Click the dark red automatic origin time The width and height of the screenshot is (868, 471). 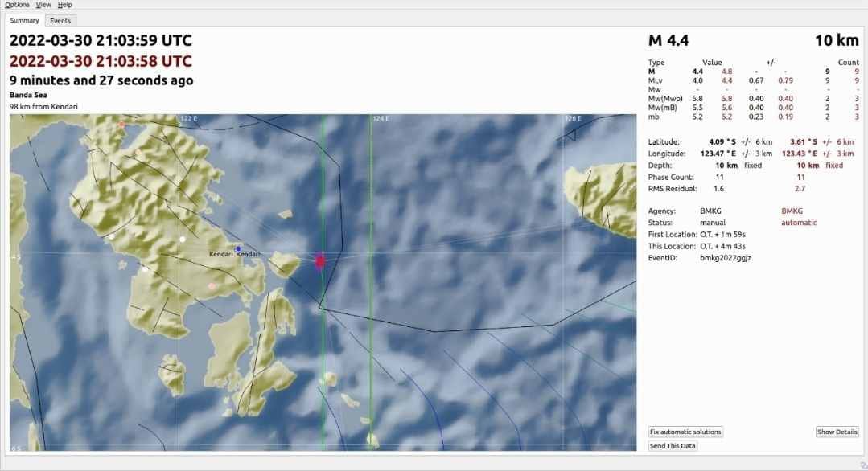pos(101,61)
